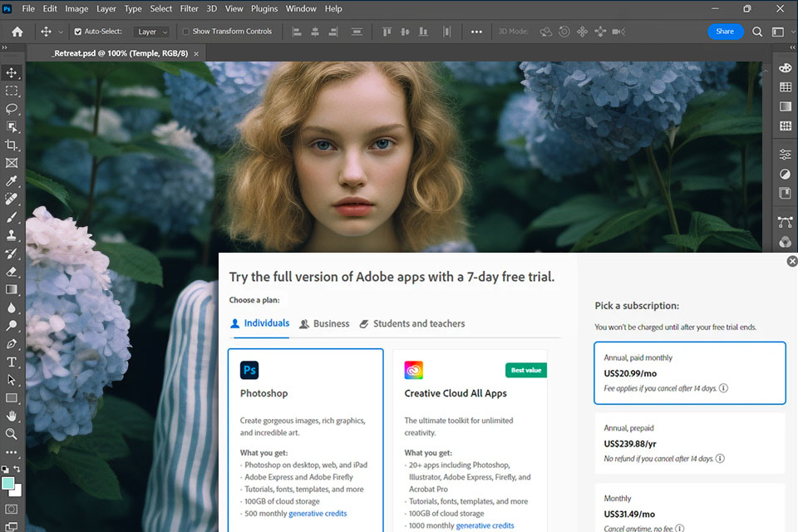The image size is (798, 532).
Task: Select the Rectangle shape tool
Action: point(11,398)
